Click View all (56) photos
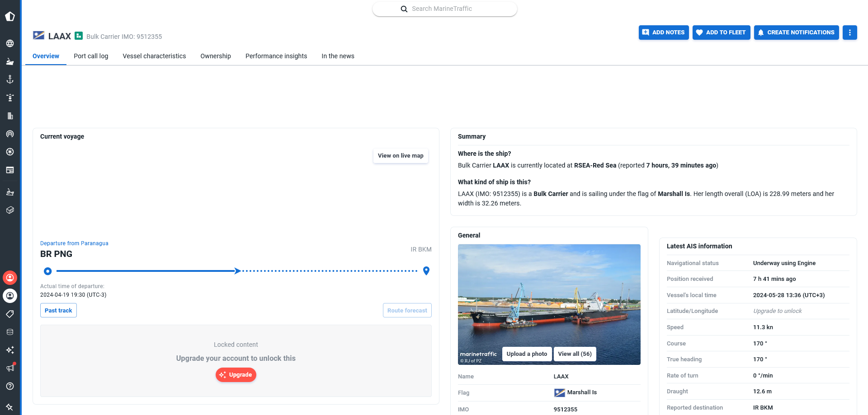 pyautogui.click(x=575, y=354)
